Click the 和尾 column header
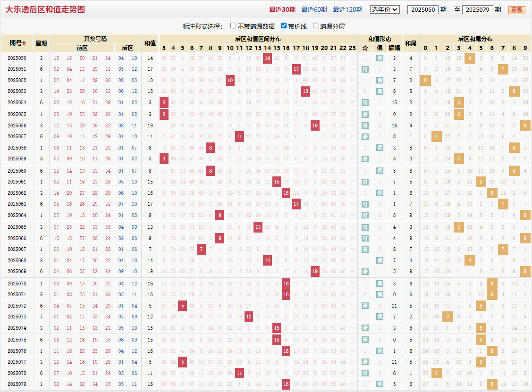532x392 pixels. (411, 43)
